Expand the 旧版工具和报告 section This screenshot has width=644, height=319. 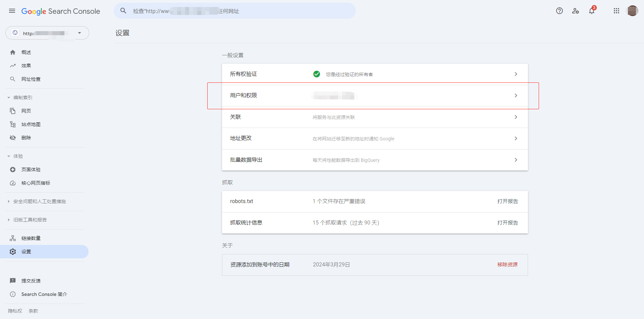9,220
